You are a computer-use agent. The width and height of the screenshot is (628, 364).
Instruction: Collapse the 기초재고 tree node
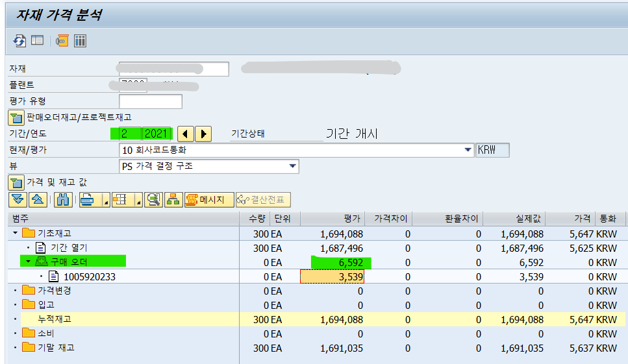(15, 233)
